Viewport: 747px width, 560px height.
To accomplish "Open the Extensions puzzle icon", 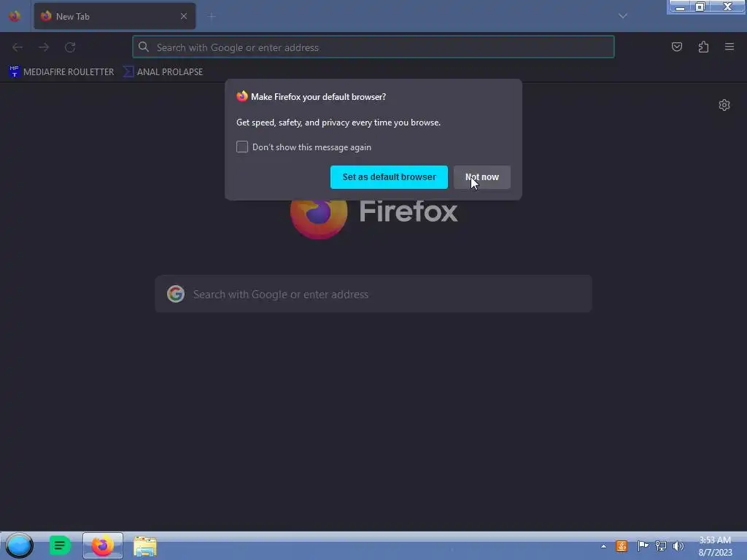I will coord(703,47).
